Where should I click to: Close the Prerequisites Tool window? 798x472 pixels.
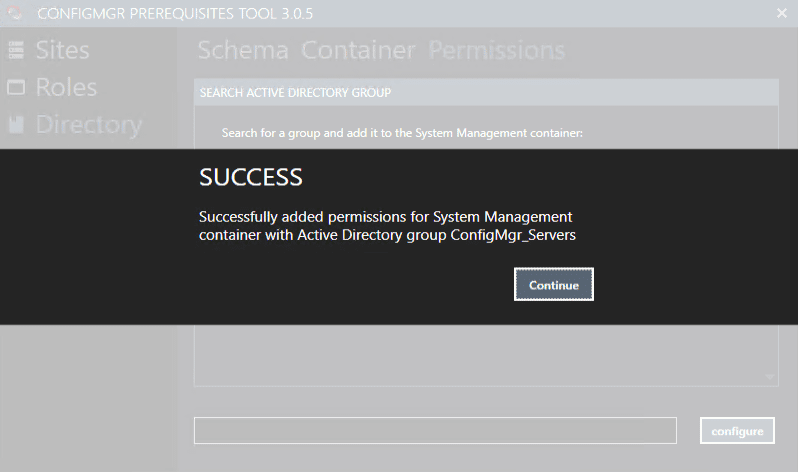(782, 13)
